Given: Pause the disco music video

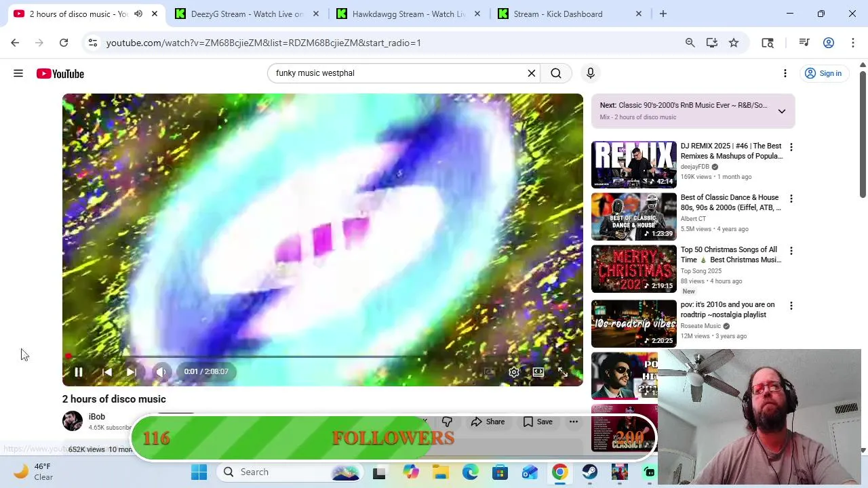Looking at the screenshot, I should [79, 371].
